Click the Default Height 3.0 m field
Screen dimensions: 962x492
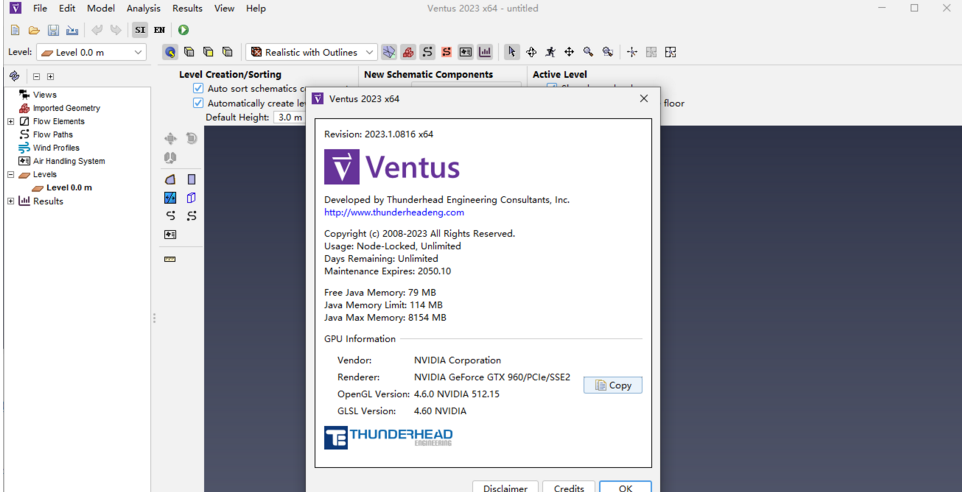[290, 117]
